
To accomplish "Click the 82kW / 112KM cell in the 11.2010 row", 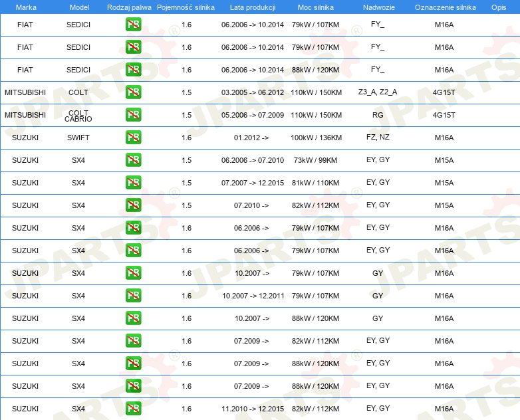I will tap(315, 409).
